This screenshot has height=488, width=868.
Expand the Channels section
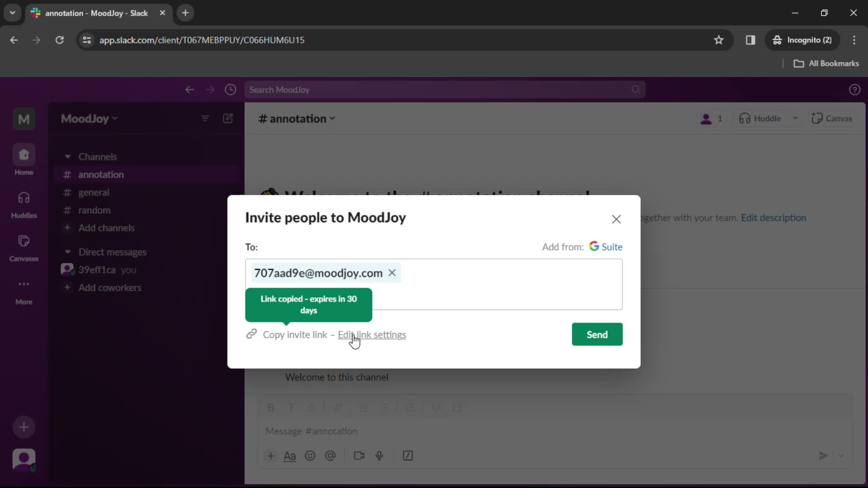tap(67, 156)
